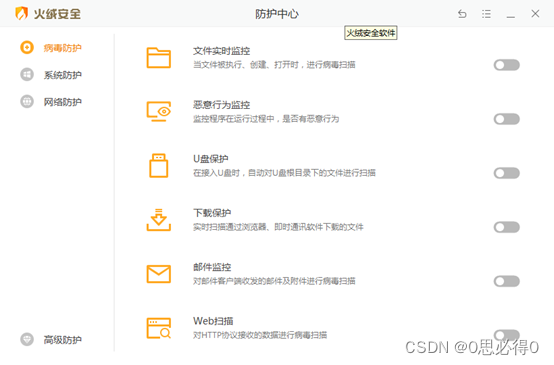Click the 网络防护 globe icon
The height and width of the screenshot is (365, 554).
point(27,102)
